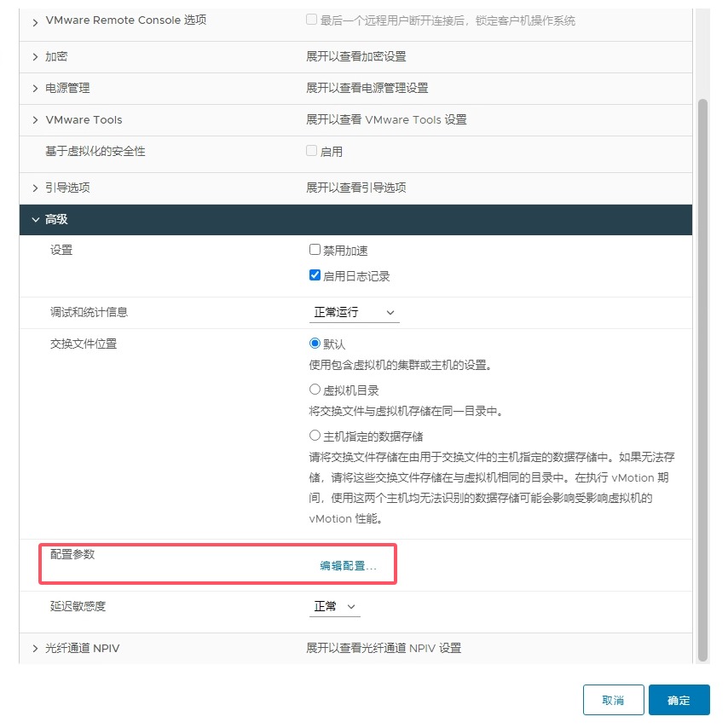Uncheck the 启用日志记录 checkbox
This screenshot has width=728, height=728.
[315, 276]
